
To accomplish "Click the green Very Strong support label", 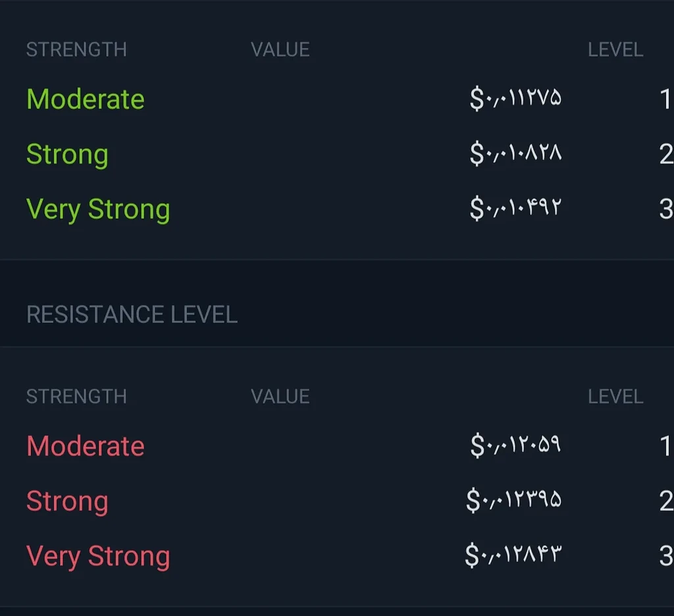I will [x=98, y=209].
